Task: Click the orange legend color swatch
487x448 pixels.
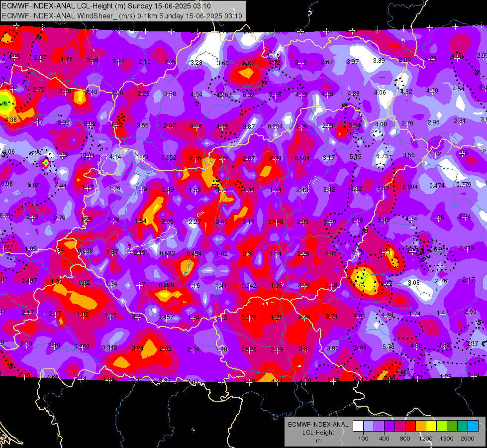Action: pyautogui.click(x=421, y=426)
